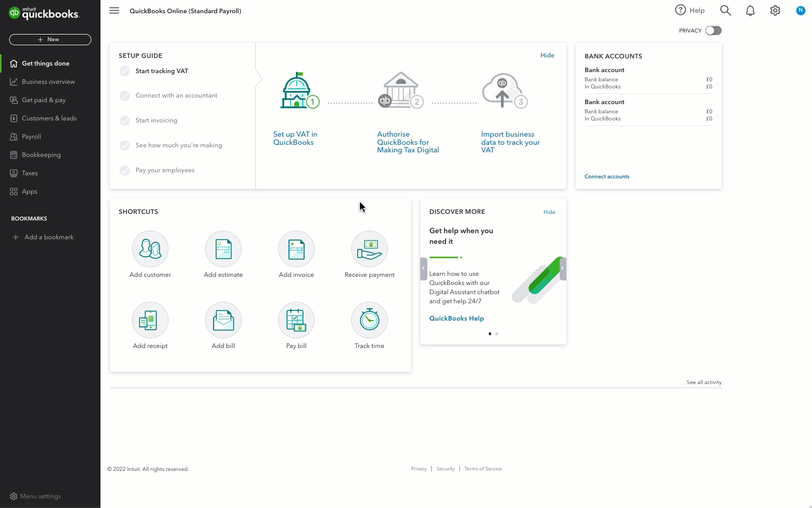Open Payroll in sidebar
The width and height of the screenshot is (812, 508).
click(x=50, y=137)
